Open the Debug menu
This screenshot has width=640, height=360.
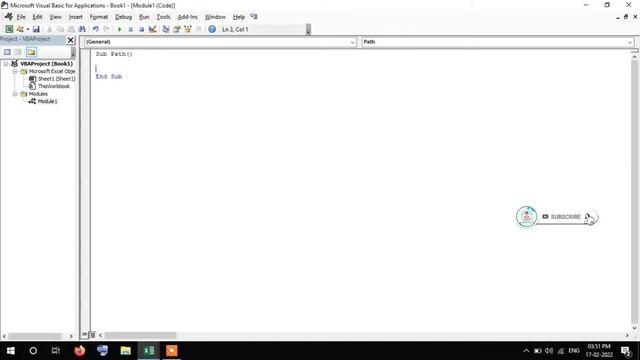123,17
